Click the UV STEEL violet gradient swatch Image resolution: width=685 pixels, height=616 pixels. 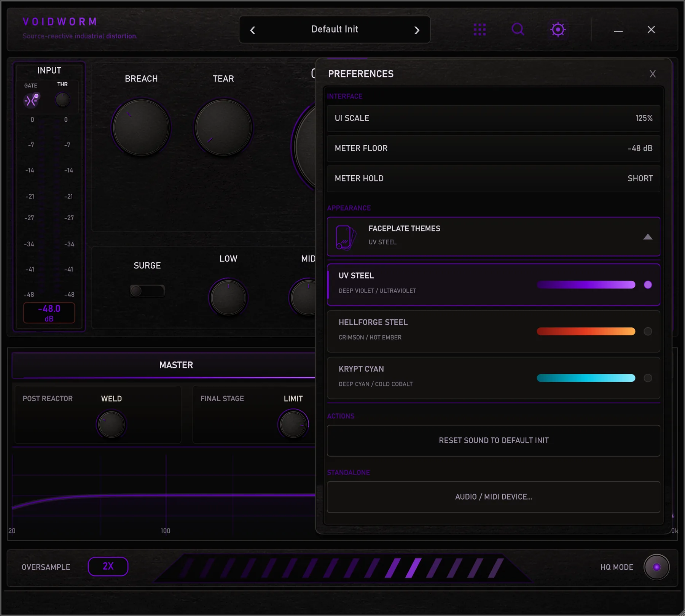586,285
